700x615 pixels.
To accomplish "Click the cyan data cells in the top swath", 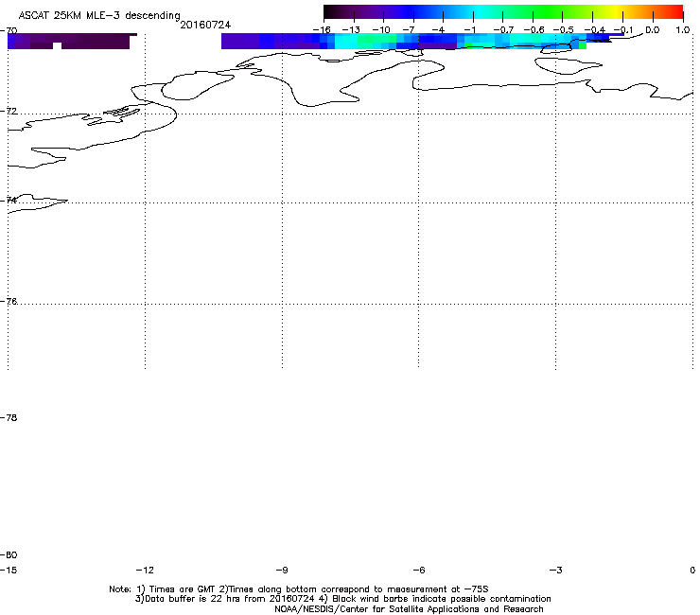I will (x=364, y=41).
